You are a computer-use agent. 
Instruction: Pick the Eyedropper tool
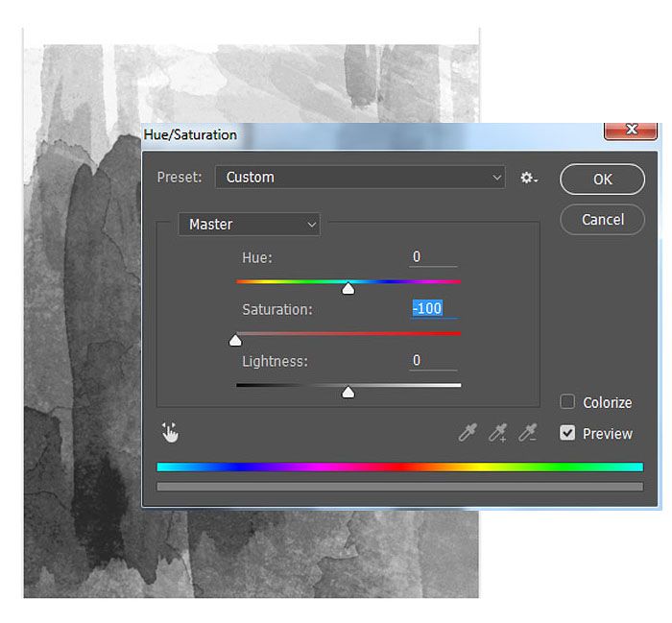click(x=468, y=433)
